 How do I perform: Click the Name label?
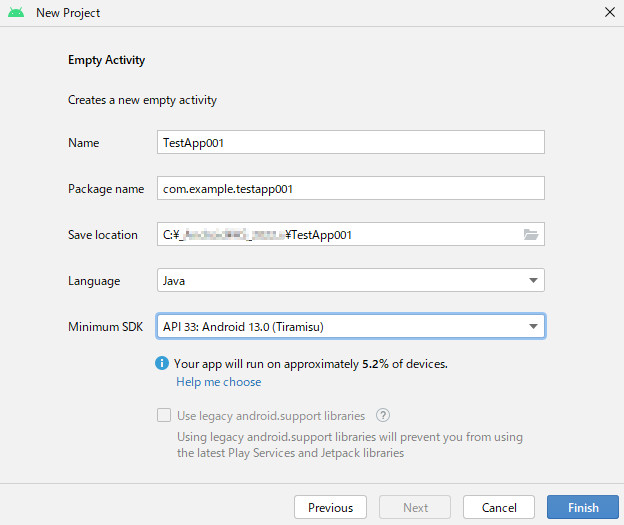click(84, 143)
